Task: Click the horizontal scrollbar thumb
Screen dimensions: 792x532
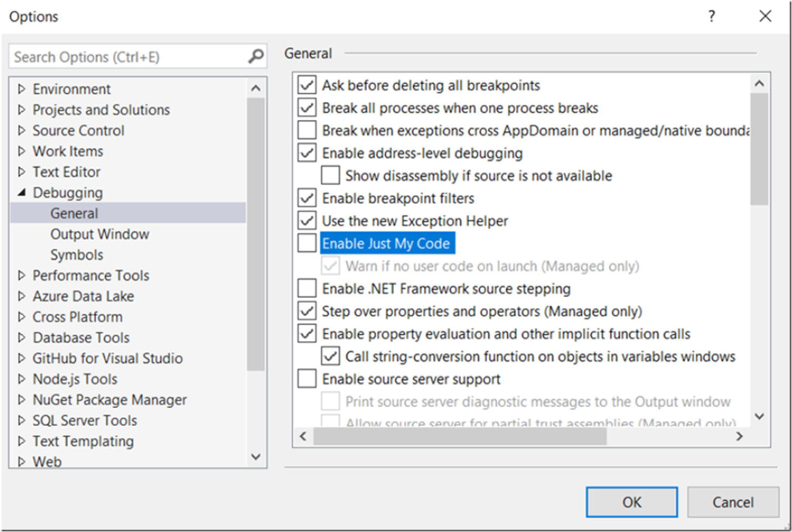Action: pyautogui.click(x=460, y=436)
